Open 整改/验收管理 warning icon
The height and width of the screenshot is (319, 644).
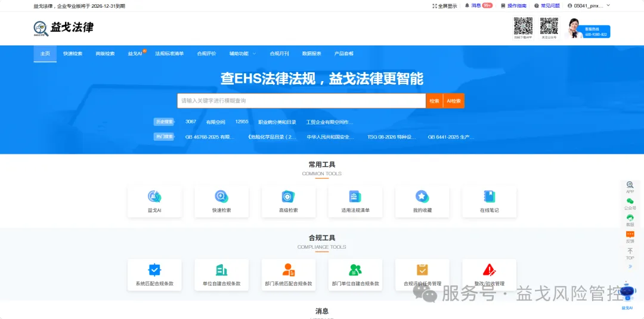[489, 270]
